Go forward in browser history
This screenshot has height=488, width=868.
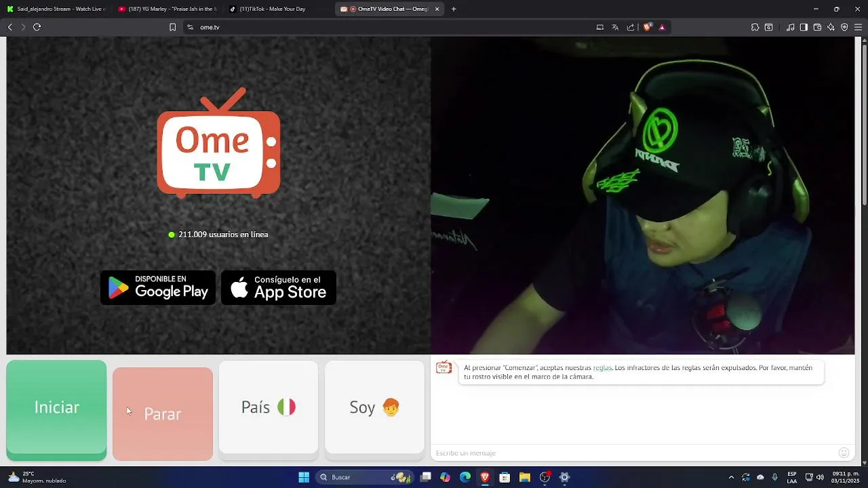click(x=23, y=27)
